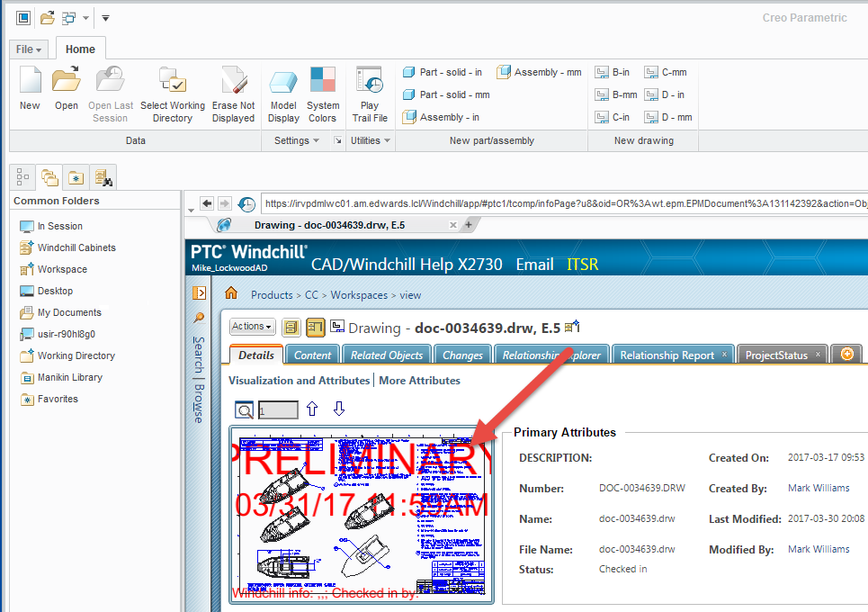This screenshot has width=868, height=612.
Task: Open Desktop folder
Action: coord(46,291)
